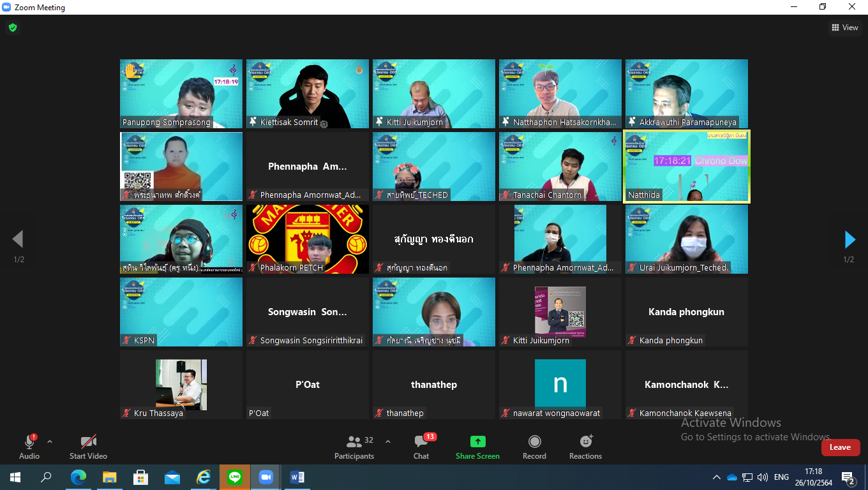
Task: Select the KSPN participant tile
Action: 181,312
